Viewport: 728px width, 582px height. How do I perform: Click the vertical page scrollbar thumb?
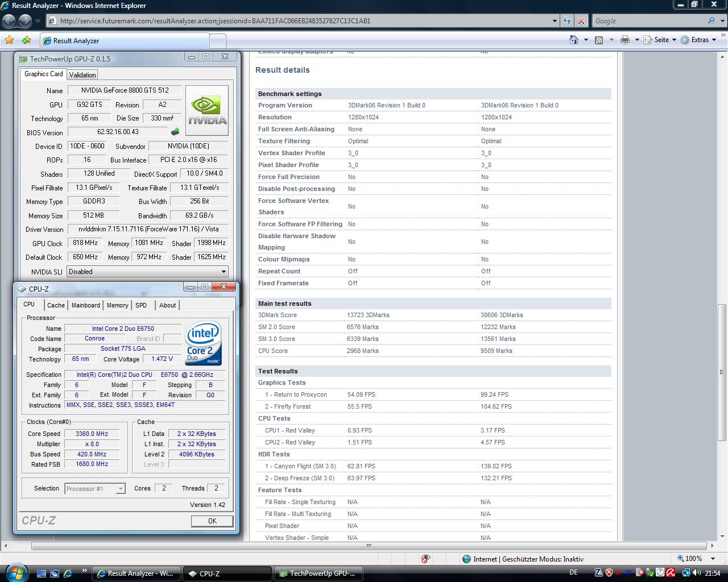coord(722,372)
